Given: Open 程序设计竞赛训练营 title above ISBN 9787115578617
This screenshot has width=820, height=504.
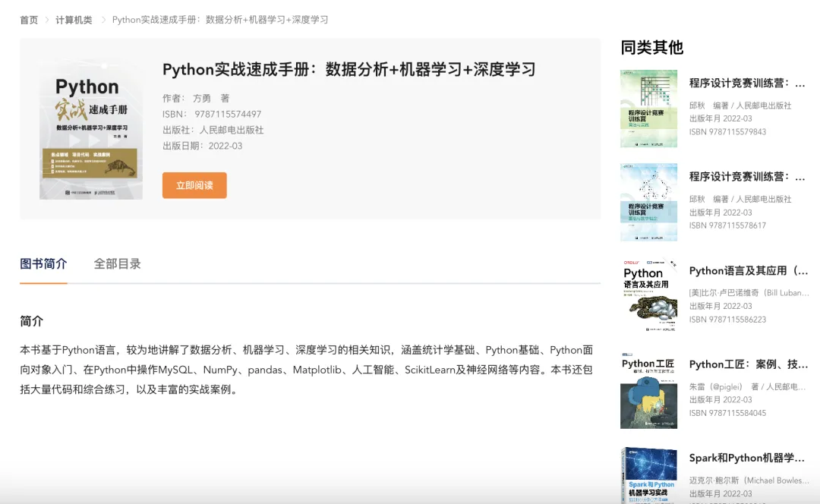Looking at the screenshot, I should click(x=747, y=177).
